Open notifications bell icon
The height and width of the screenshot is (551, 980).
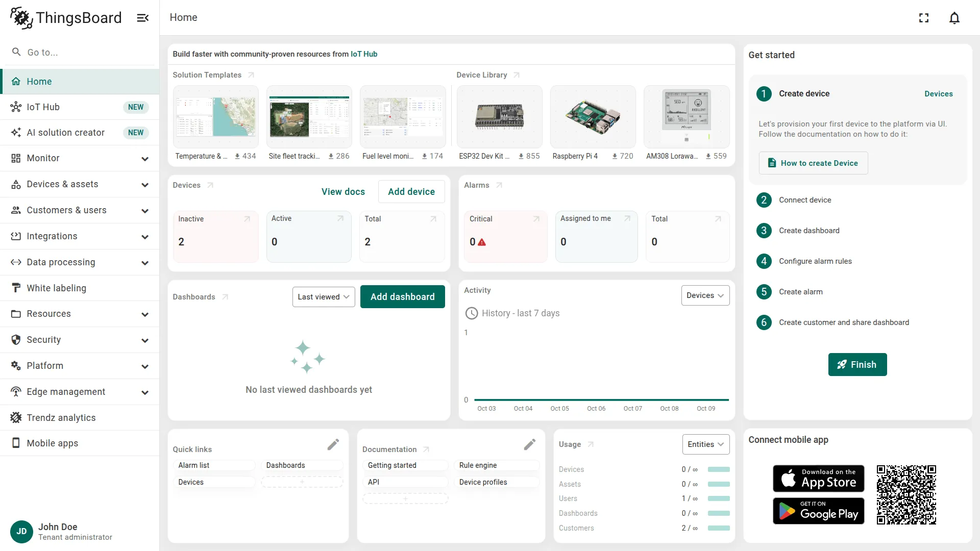tap(954, 18)
